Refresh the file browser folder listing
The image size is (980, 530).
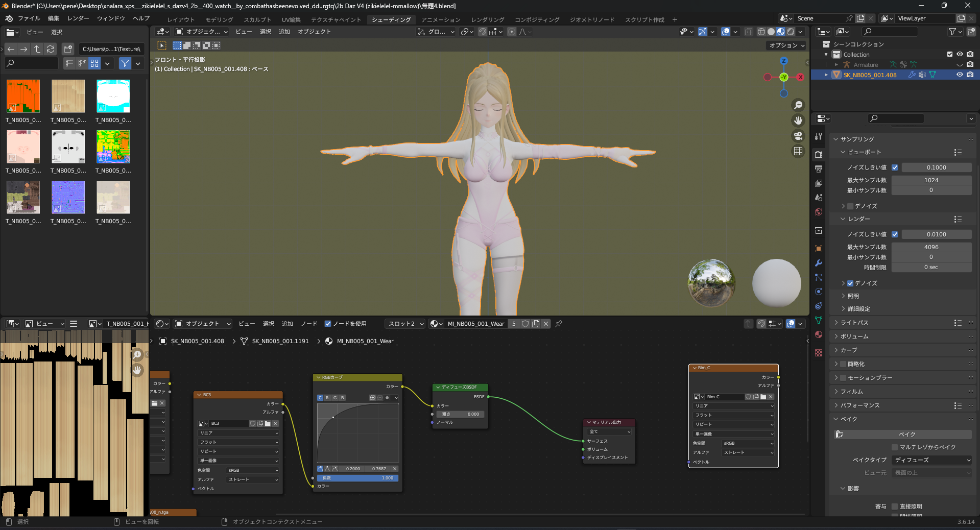click(x=51, y=49)
